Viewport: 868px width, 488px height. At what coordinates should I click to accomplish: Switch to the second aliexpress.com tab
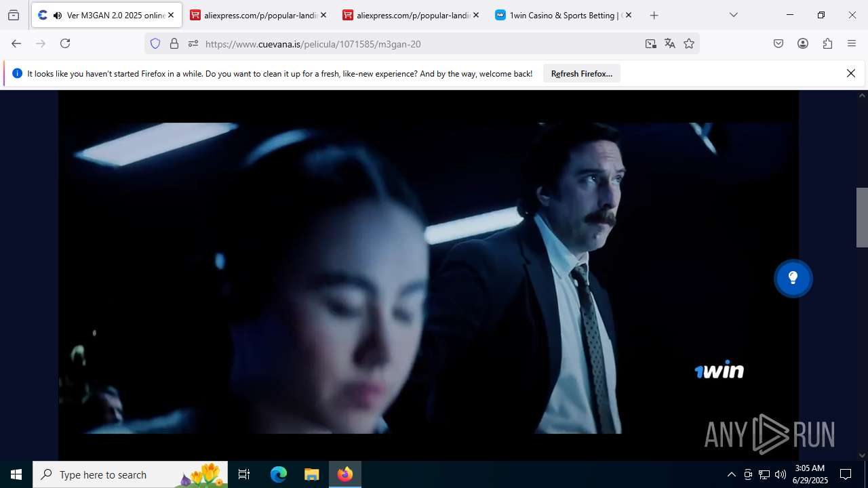click(411, 15)
